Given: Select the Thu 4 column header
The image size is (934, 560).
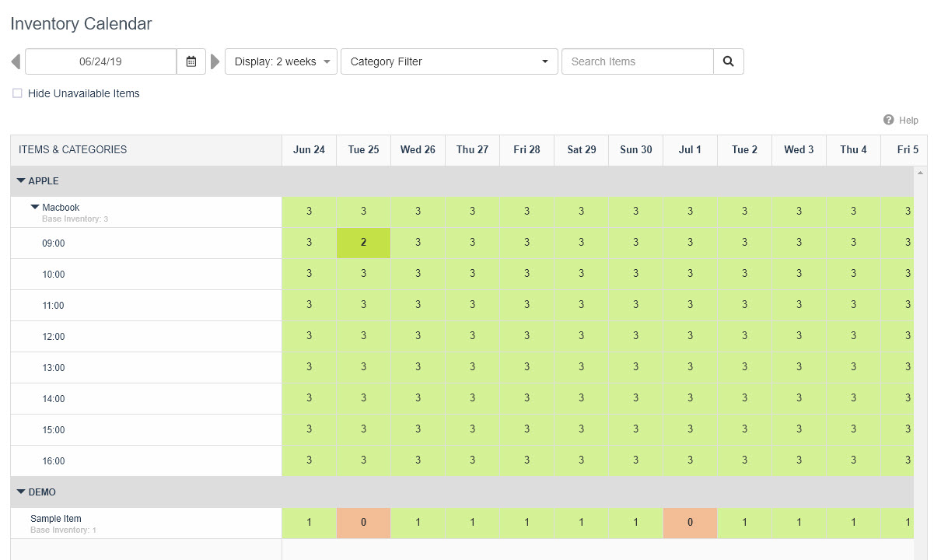Looking at the screenshot, I should 853,150.
